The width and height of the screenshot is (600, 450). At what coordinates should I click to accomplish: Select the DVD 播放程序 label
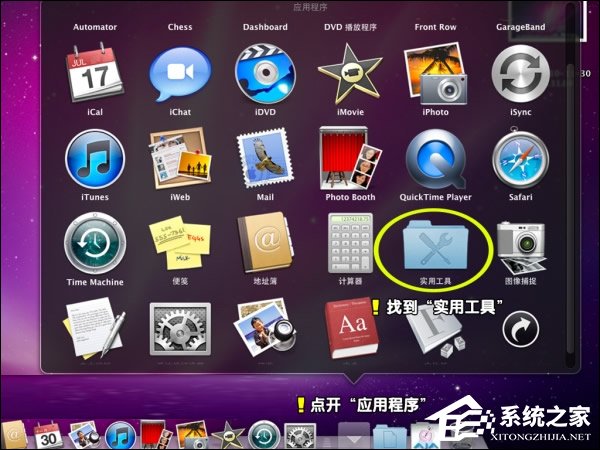tap(350, 27)
